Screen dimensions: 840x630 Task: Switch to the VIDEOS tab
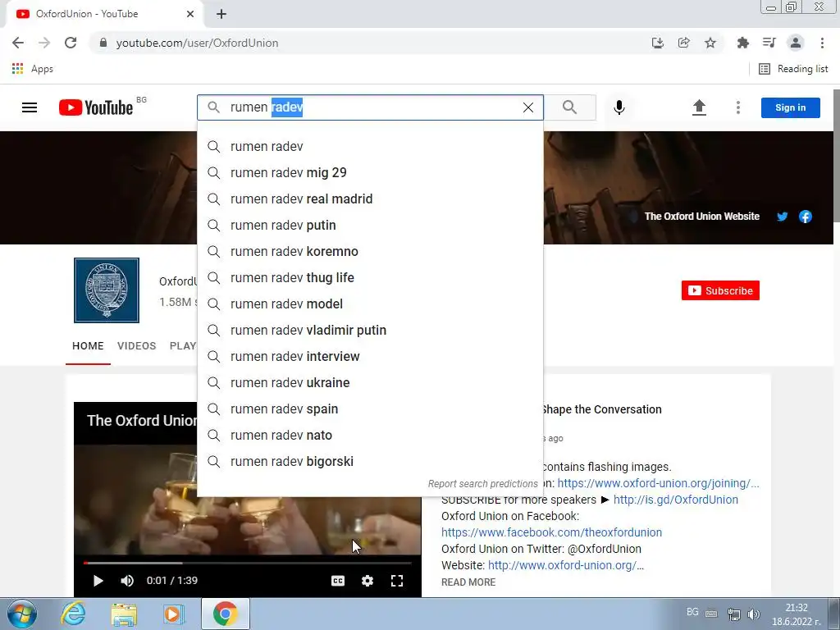[137, 346]
